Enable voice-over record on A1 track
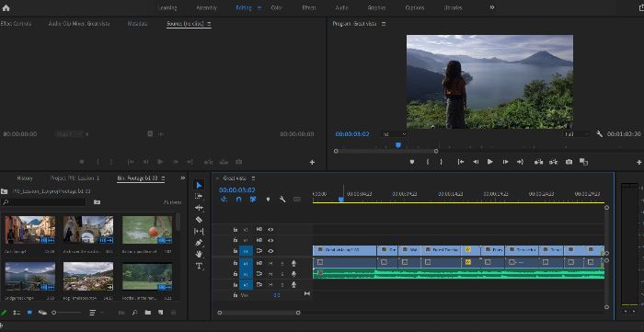 293,263
